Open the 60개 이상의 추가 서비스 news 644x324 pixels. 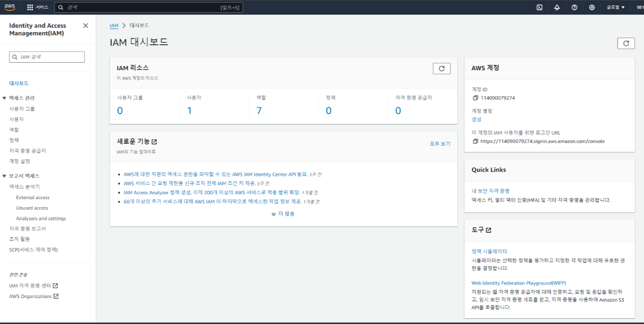coord(213,202)
